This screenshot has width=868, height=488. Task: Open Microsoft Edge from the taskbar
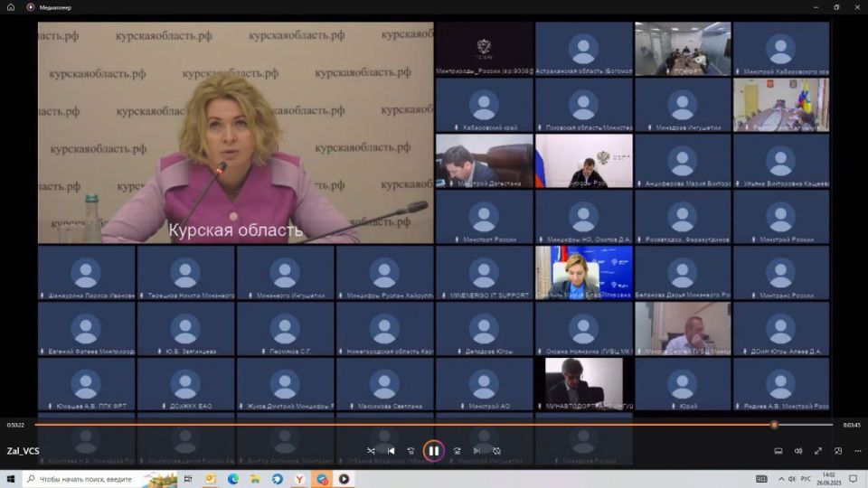click(232, 479)
